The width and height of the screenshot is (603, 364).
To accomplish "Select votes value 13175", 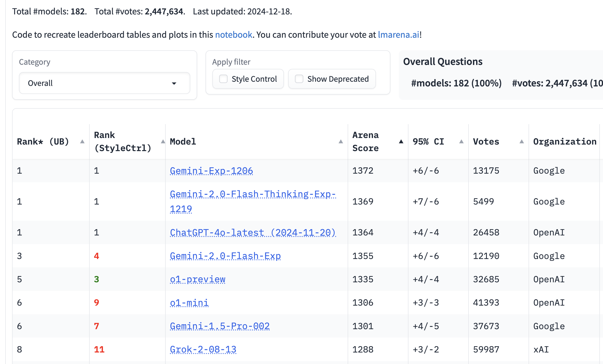I will point(486,171).
